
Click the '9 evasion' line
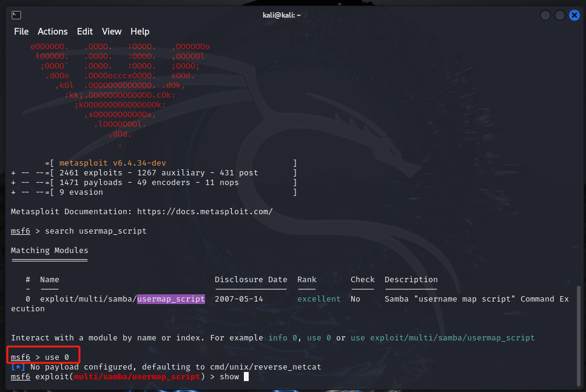(81, 192)
